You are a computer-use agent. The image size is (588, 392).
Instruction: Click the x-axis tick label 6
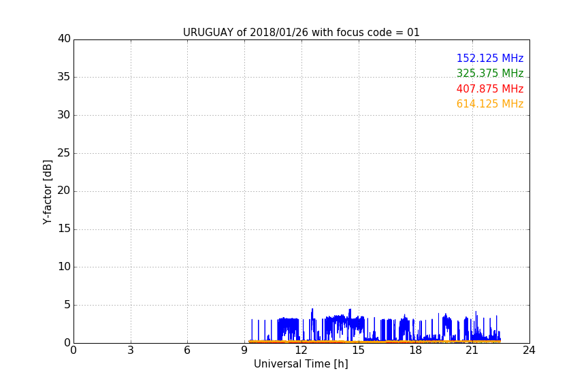coord(187,350)
